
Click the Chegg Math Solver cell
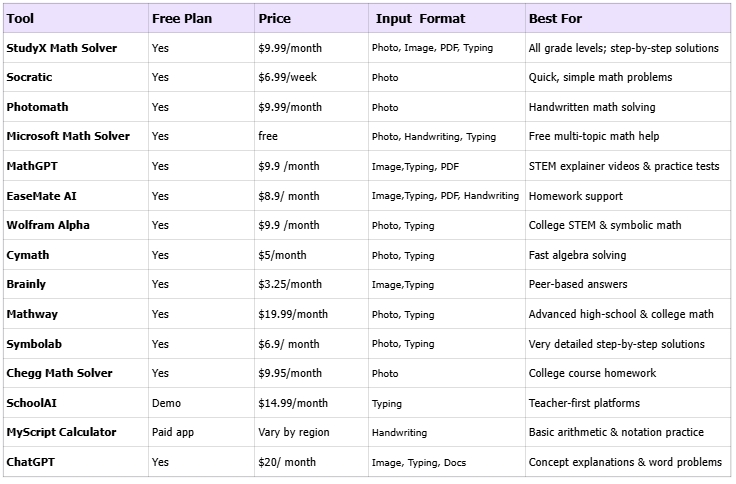(59, 373)
